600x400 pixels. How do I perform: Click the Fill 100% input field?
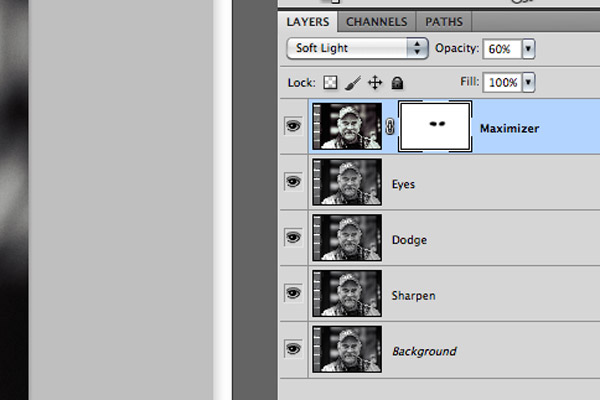tap(502, 82)
